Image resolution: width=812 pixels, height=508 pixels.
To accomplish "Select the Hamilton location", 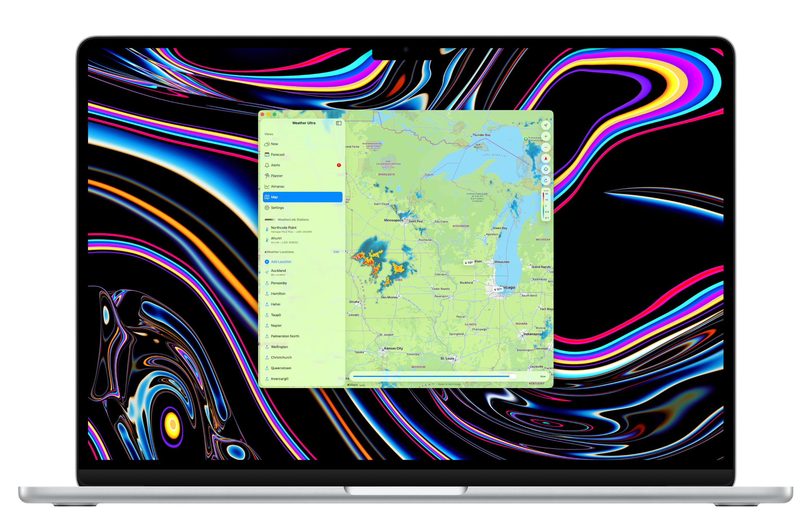I will click(302, 294).
